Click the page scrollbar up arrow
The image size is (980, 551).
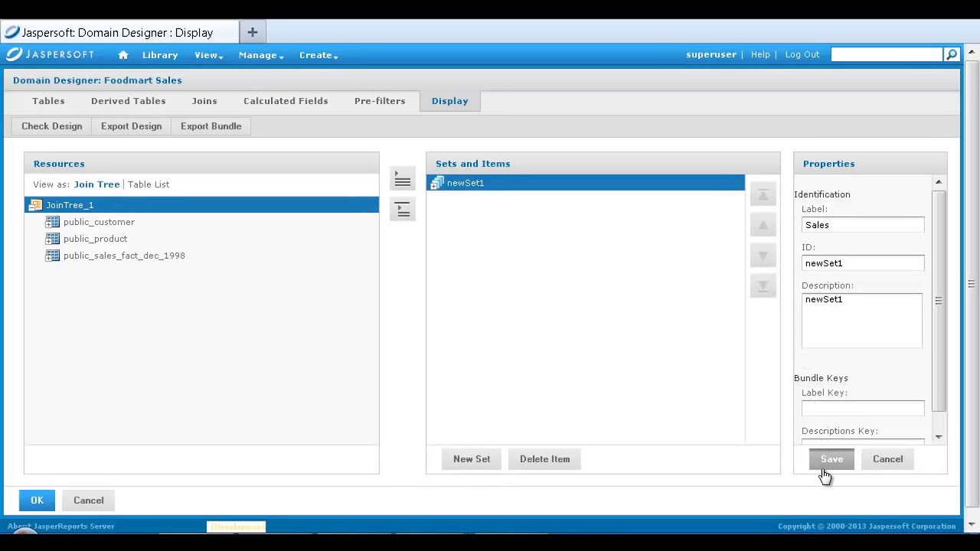tap(972, 53)
